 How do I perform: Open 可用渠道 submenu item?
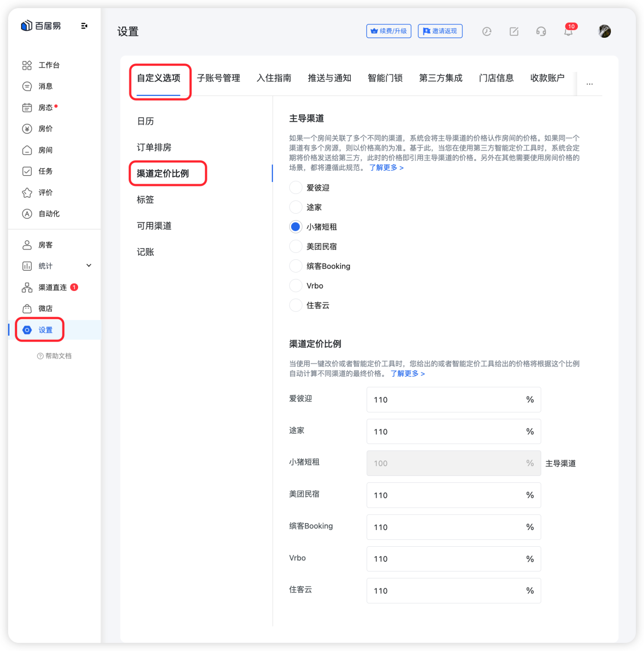[x=154, y=226]
